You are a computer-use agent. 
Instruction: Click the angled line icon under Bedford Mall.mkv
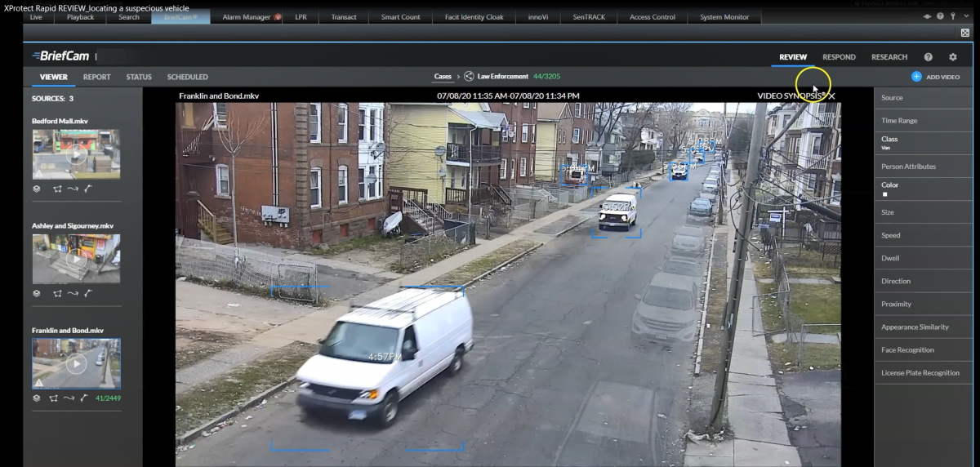coord(88,187)
